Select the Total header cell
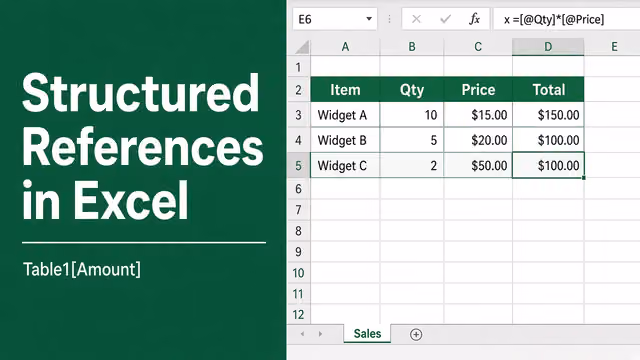Screen dimensions: 640x360 pos(549,90)
